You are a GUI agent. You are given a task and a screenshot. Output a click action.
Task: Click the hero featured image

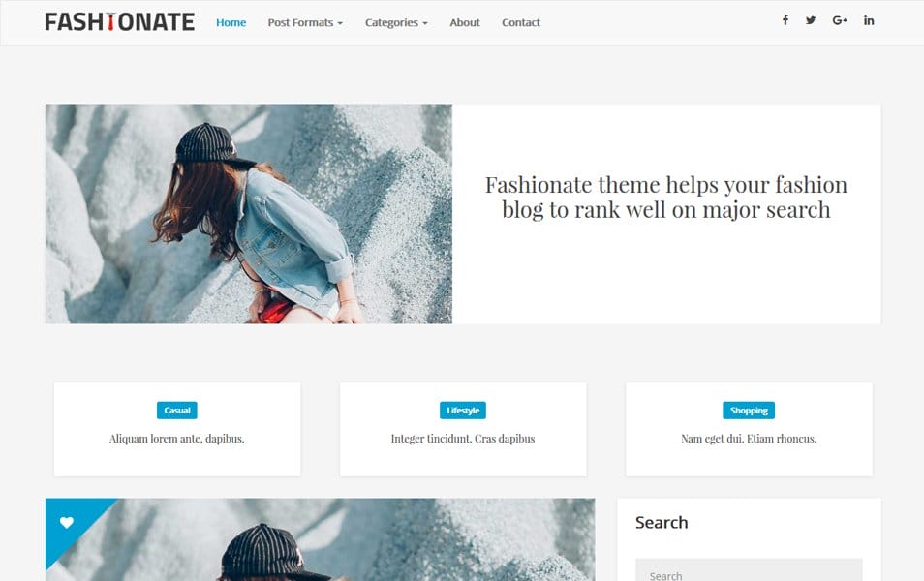[x=248, y=213]
